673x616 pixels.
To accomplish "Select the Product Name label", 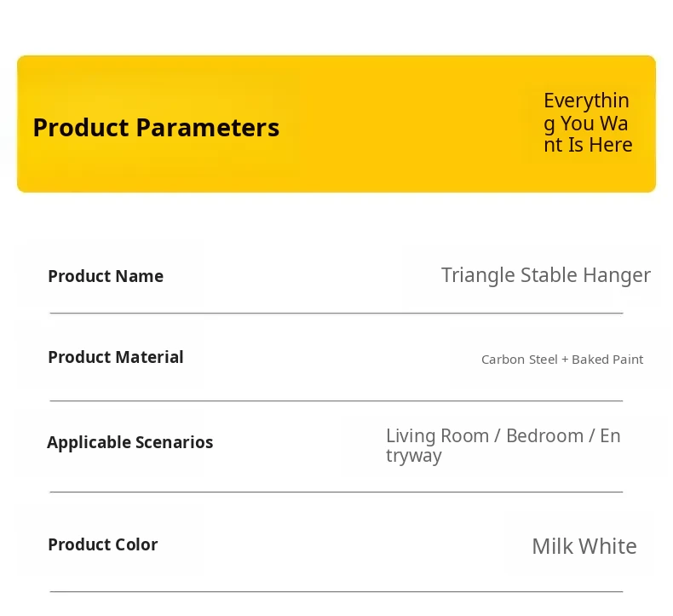I will click(106, 276).
